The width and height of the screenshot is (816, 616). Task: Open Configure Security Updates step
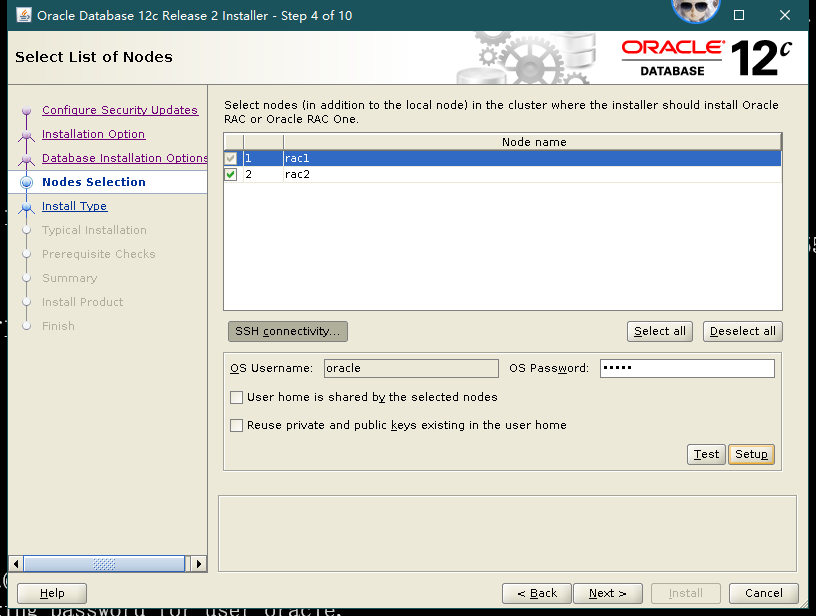coord(120,110)
